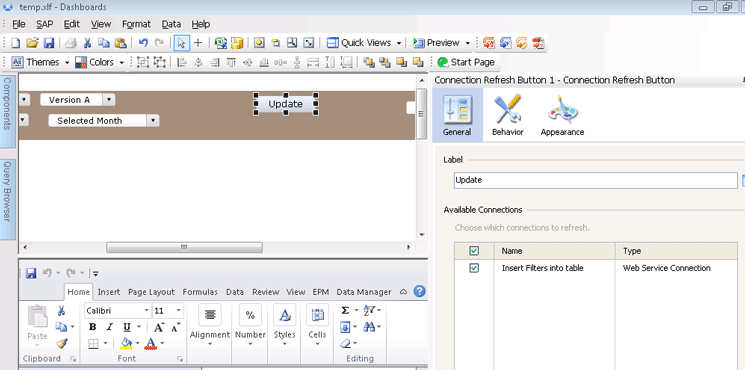The height and width of the screenshot is (370, 745).
Task: Open the Colors scheme picker
Action: (x=99, y=62)
